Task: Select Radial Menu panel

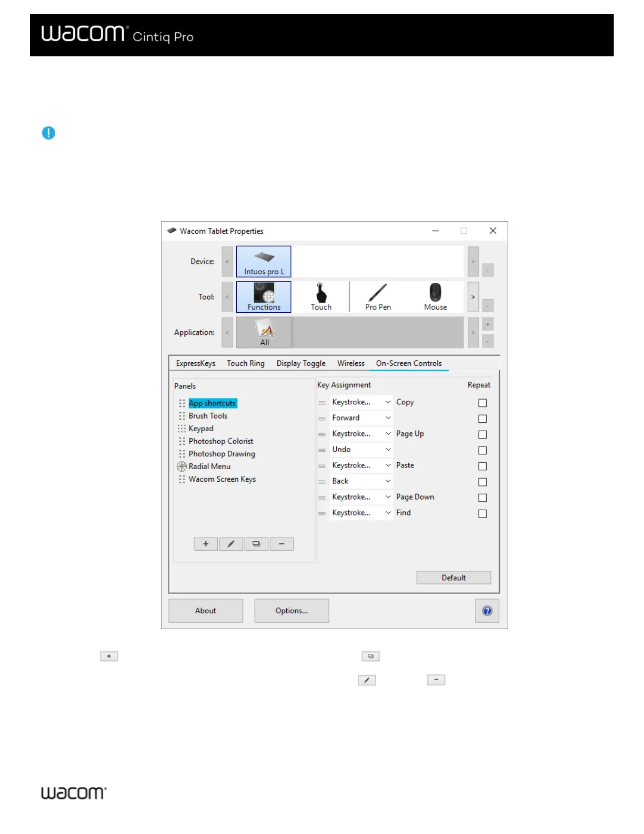Action: [209, 466]
